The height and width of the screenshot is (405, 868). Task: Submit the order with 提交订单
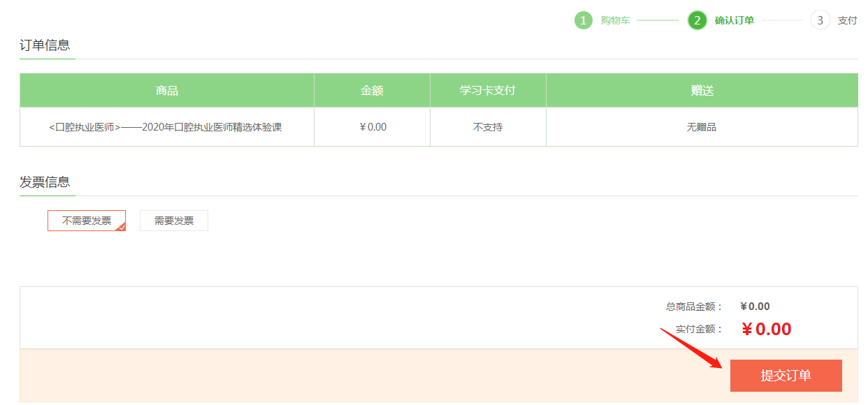coord(786,376)
